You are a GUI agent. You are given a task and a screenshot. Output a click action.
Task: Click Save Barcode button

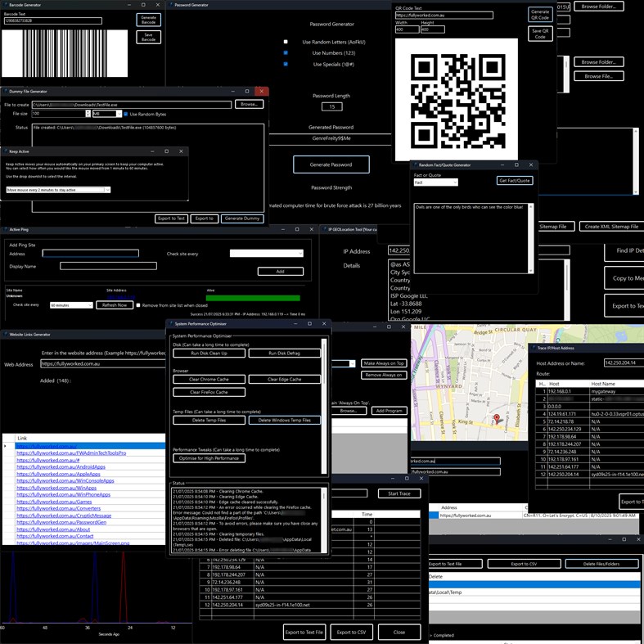148,37
